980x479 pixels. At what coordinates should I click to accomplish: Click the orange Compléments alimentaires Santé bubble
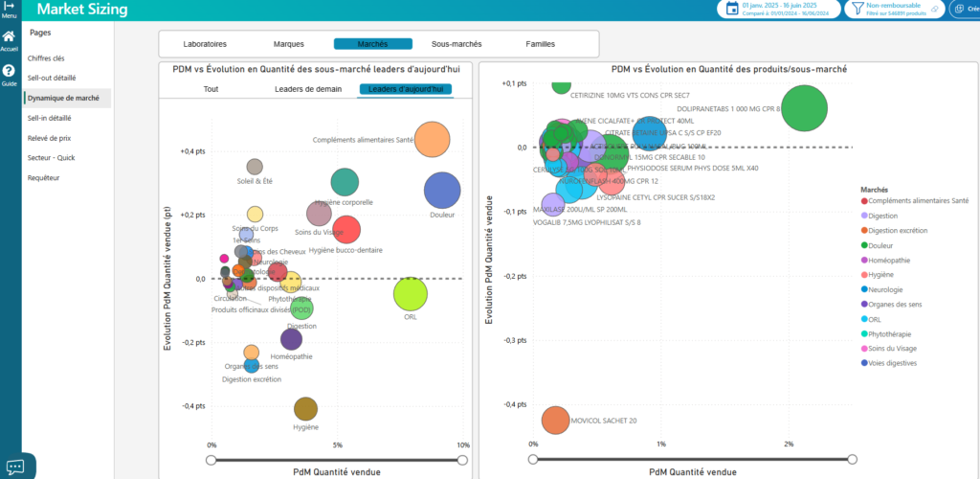coord(433,140)
